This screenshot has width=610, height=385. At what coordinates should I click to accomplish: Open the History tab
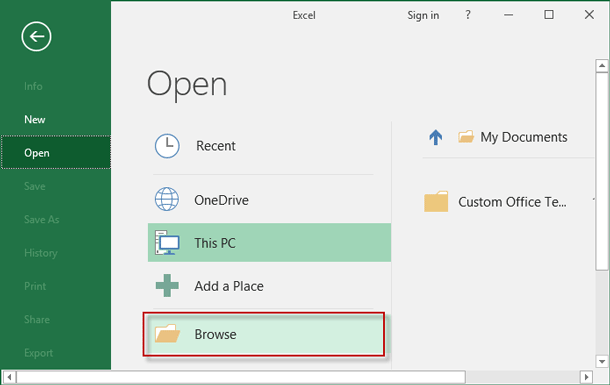(x=41, y=253)
